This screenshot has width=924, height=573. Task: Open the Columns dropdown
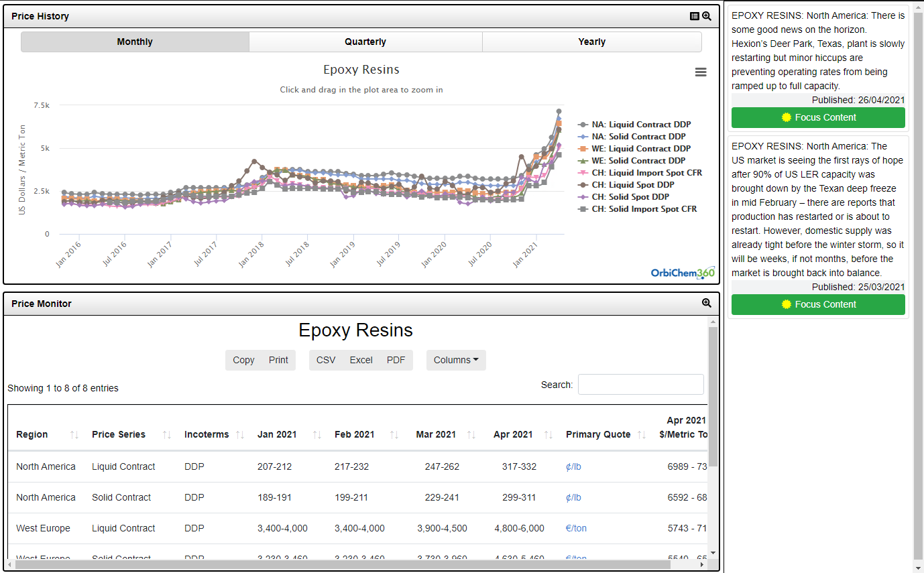tap(456, 360)
